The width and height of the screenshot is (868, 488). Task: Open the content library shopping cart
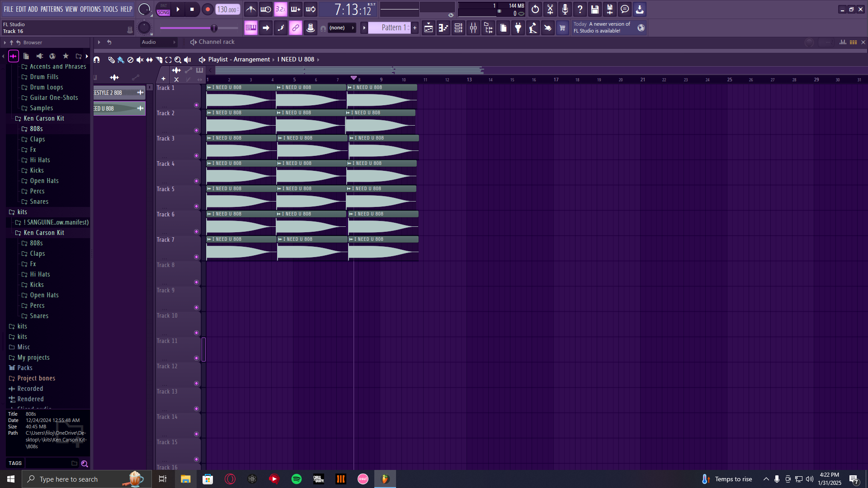click(x=562, y=28)
